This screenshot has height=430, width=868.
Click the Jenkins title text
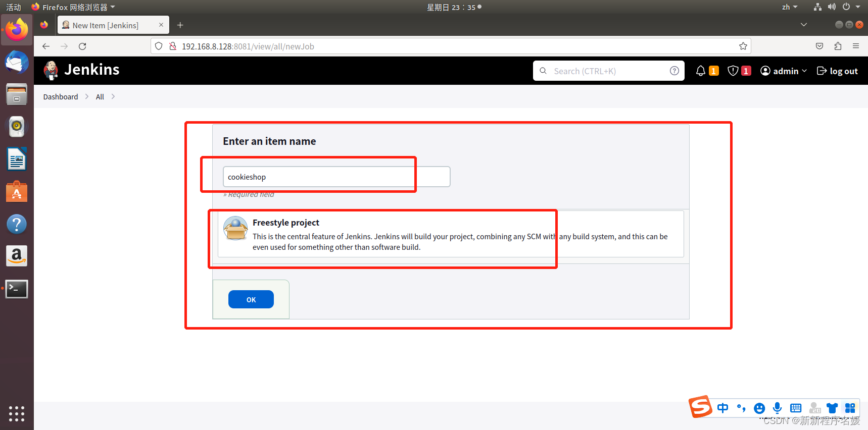[92, 70]
